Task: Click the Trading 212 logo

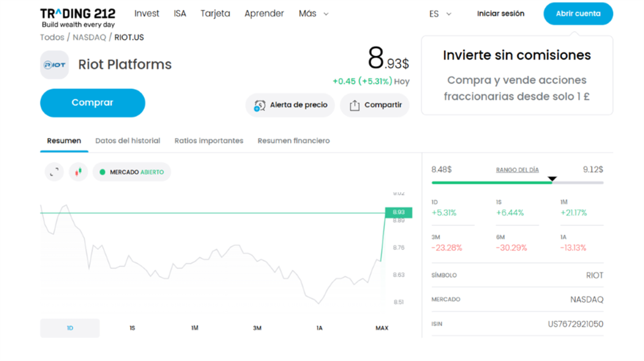Action: pos(77,14)
